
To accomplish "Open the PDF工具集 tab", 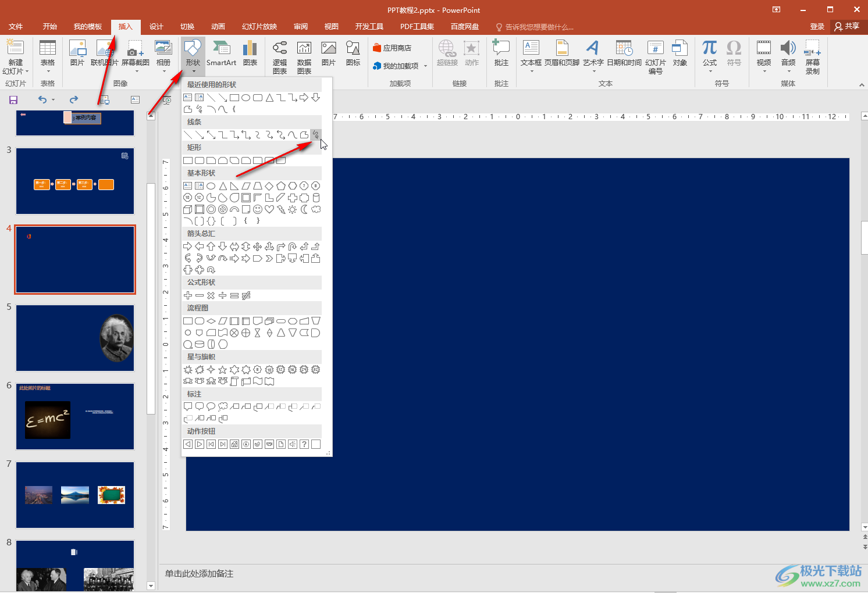I will [417, 27].
